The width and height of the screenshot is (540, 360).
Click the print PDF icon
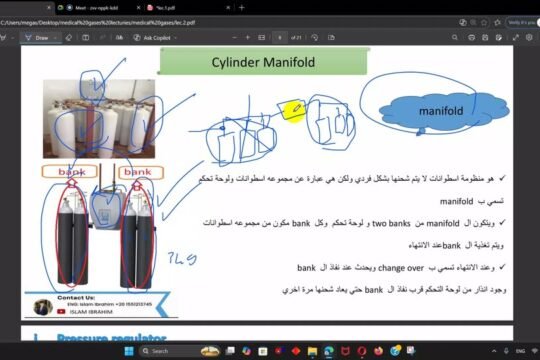pyautogui.click(x=471, y=38)
